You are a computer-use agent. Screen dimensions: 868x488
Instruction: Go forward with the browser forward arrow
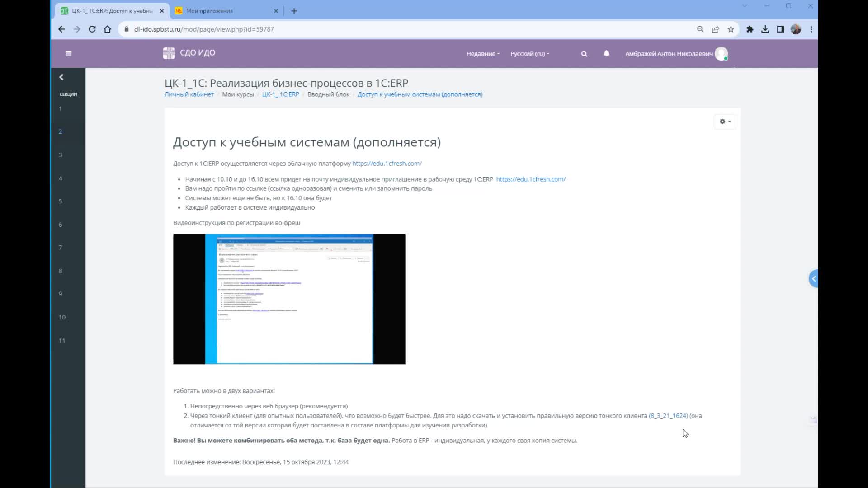tap(77, 29)
